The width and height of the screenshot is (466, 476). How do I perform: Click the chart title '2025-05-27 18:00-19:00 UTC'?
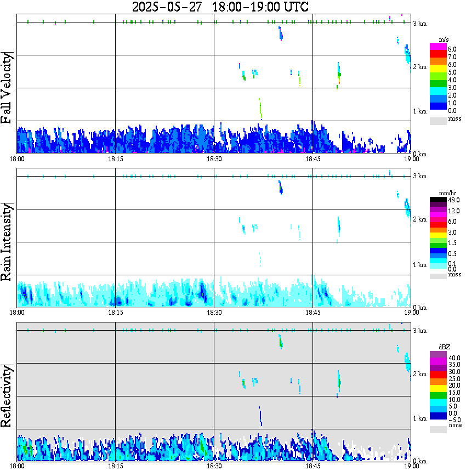coord(220,7)
